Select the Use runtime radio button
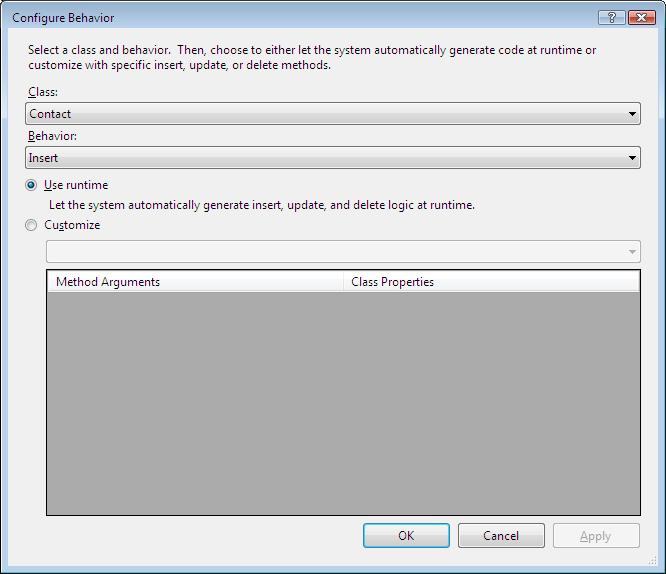 pyautogui.click(x=32, y=185)
